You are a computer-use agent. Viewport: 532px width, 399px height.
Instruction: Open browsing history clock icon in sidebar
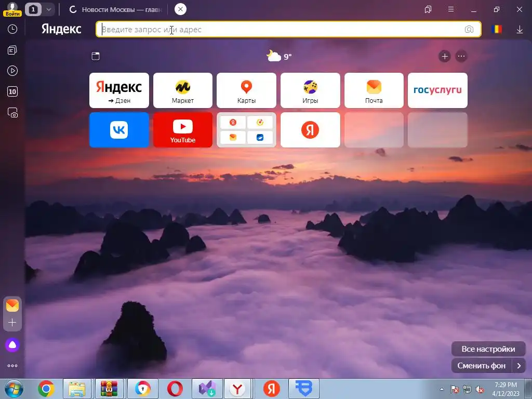coord(12,29)
